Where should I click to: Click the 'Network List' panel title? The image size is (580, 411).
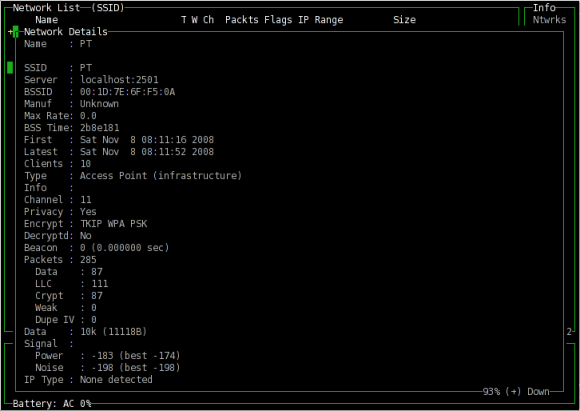[x=46, y=8]
